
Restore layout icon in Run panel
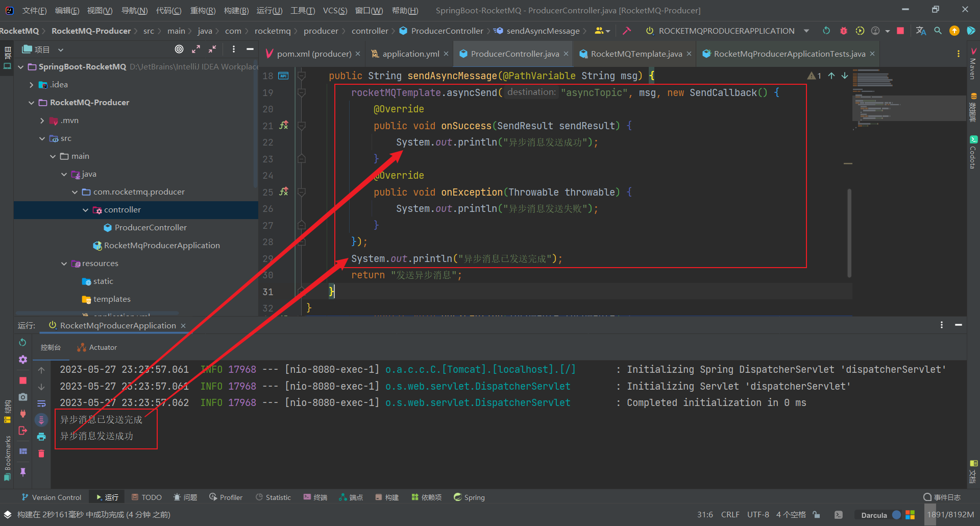(22, 451)
